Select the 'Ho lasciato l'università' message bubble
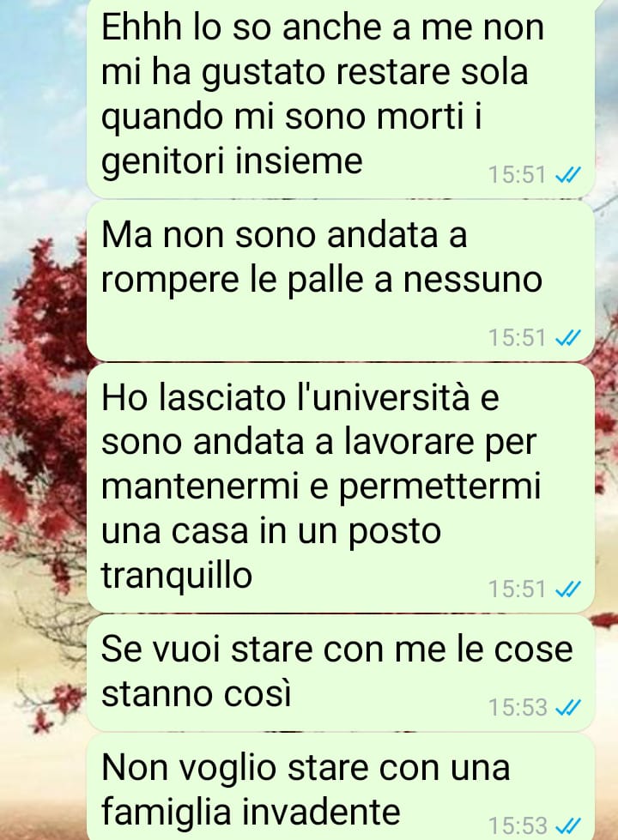This screenshot has width=618, height=840. [x=341, y=487]
